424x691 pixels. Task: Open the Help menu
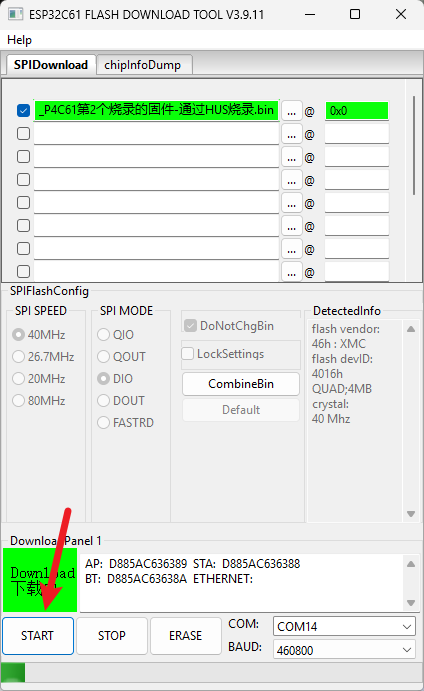coord(19,40)
